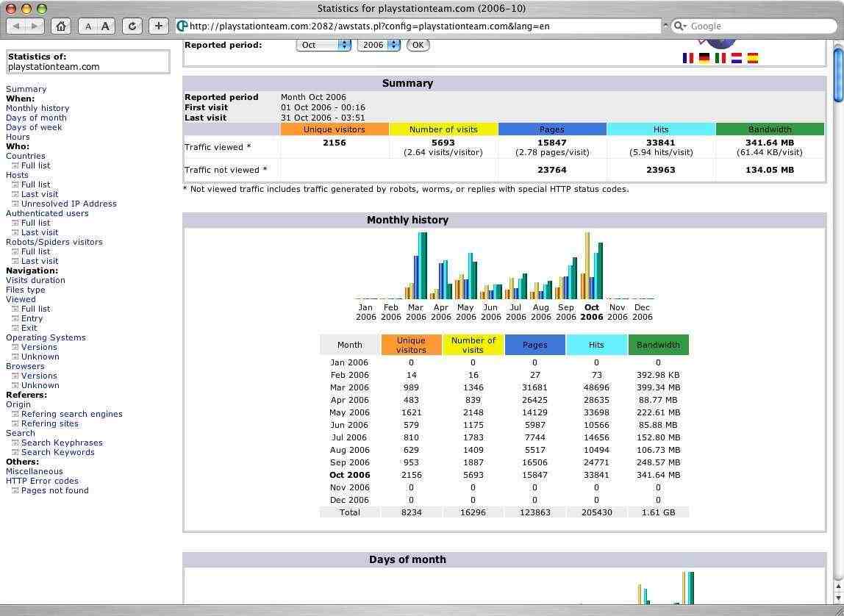The height and width of the screenshot is (616, 844).
Task: Reload the current page
Action: (132, 26)
